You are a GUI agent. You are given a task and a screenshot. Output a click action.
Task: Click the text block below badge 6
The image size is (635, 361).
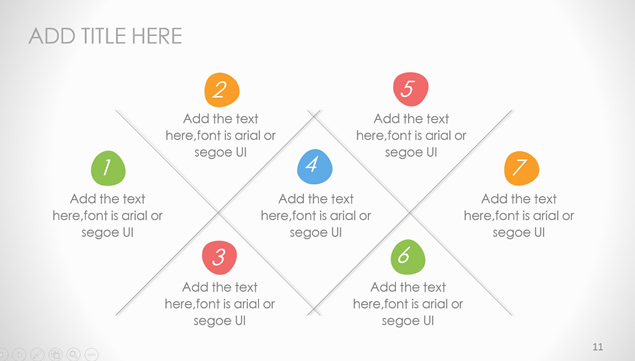coord(408,304)
